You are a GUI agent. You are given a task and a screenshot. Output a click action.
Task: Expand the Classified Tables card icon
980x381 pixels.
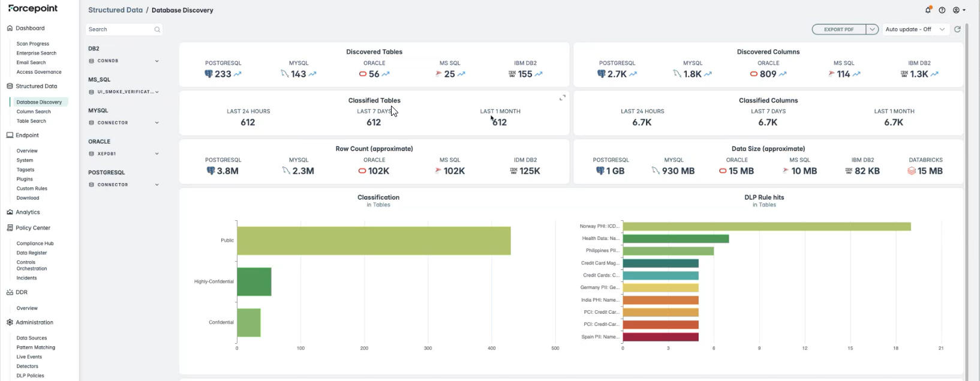(562, 98)
